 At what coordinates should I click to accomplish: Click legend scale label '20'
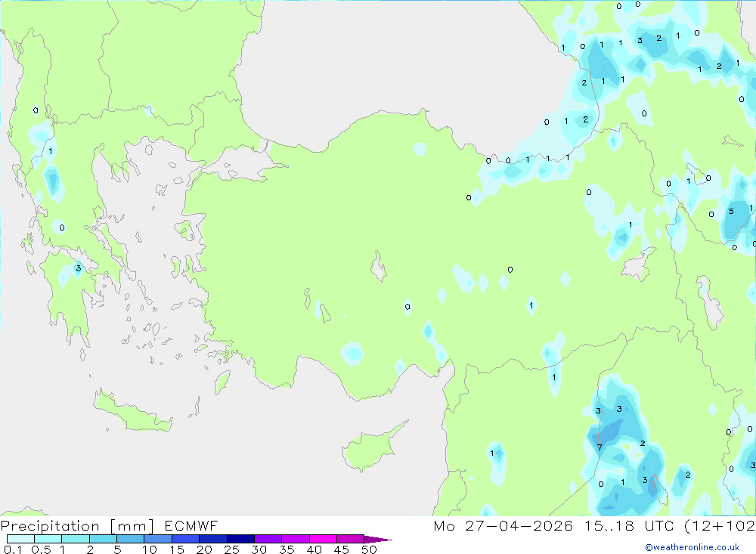point(204,549)
